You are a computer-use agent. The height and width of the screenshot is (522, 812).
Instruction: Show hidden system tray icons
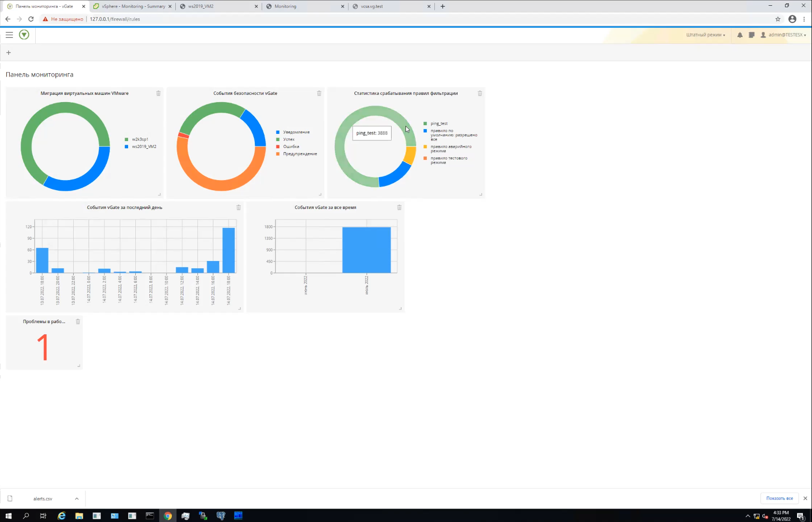(x=747, y=516)
